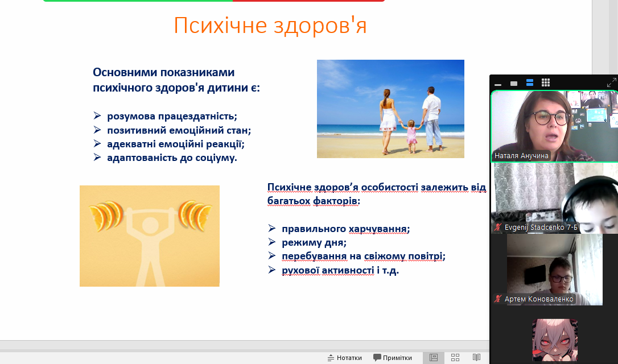Click bullet text перебування на свіжому повітрі
Screen dimensions: 618x364
364,256
